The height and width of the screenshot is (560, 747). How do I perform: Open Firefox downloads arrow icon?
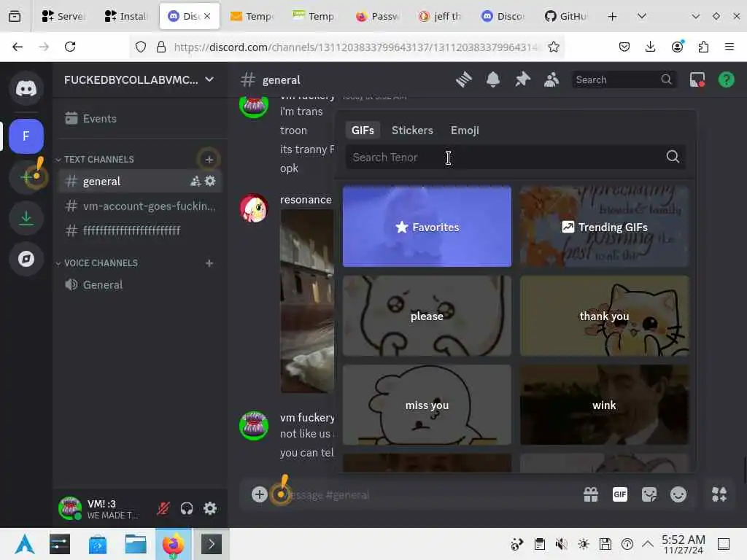pyautogui.click(x=650, y=47)
